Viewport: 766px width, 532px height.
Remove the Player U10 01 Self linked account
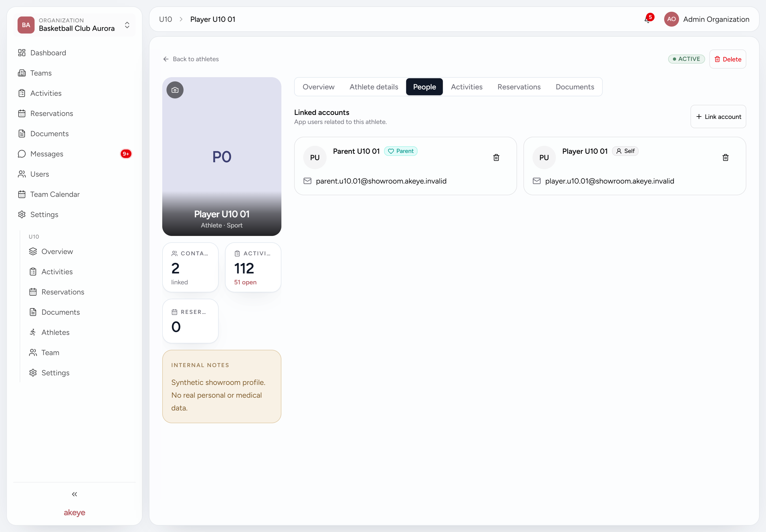coord(726,157)
